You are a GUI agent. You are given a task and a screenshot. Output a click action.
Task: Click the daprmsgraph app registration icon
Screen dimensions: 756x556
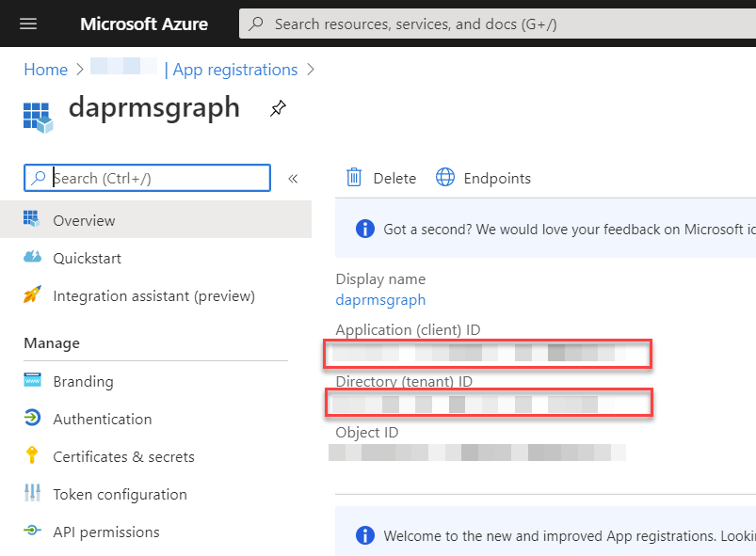tap(38, 118)
